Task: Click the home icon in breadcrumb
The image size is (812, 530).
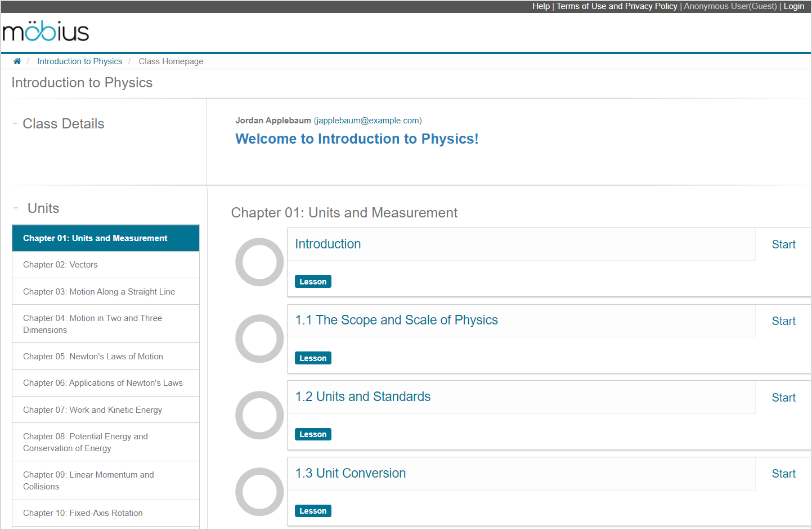Action: [17, 61]
